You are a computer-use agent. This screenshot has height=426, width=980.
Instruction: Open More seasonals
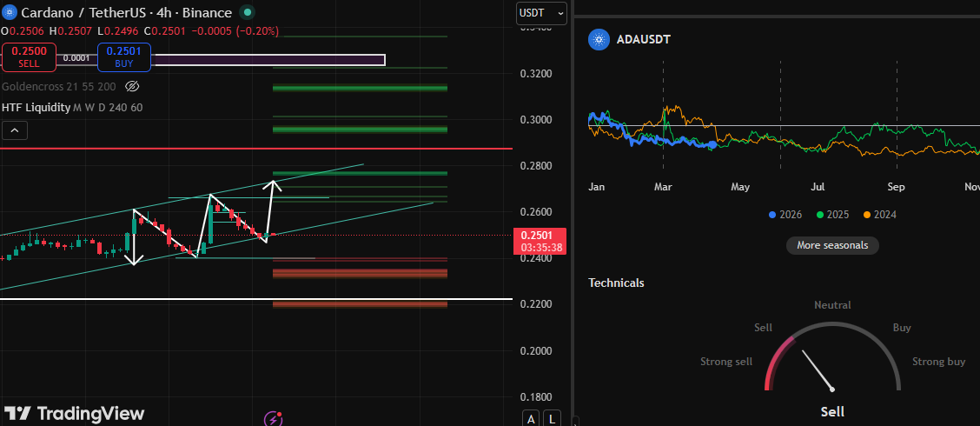(832, 245)
